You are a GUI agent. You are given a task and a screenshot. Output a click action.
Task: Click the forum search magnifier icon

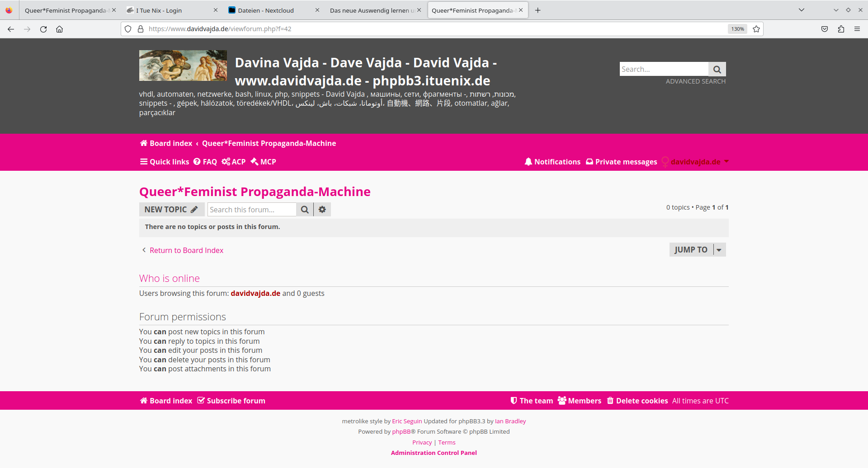(305, 210)
